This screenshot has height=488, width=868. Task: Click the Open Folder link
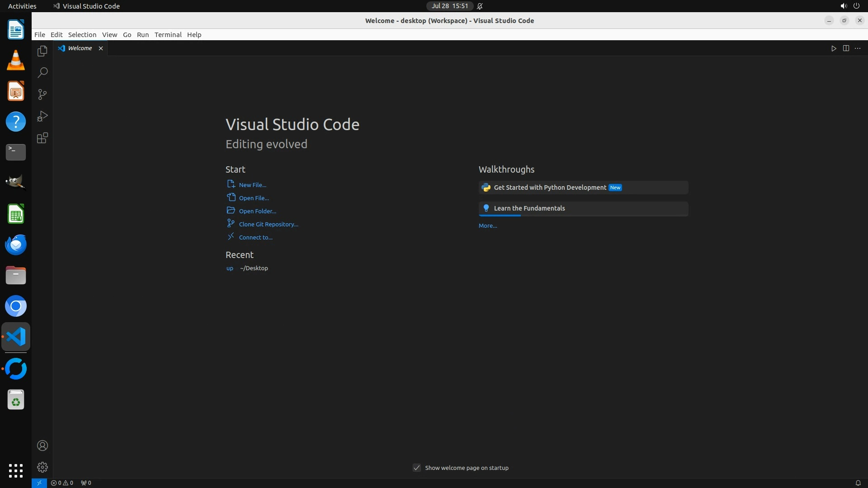pyautogui.click(x=257, y=211)
